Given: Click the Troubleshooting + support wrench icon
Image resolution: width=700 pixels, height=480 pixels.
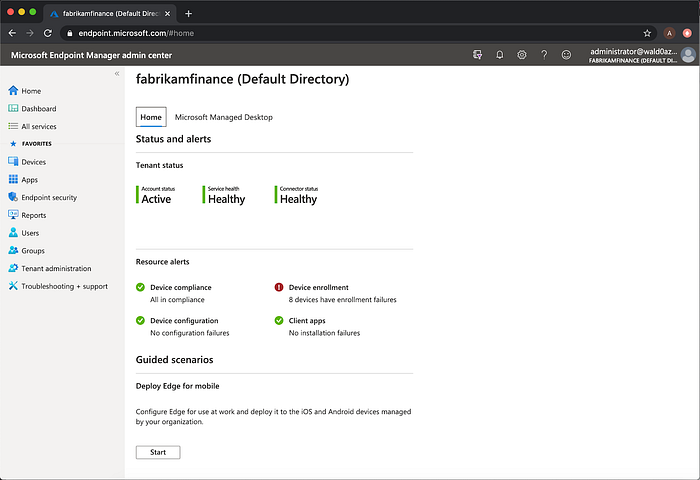Looking at the screenshot, I should pyautogui.click(x=13, y=286).
